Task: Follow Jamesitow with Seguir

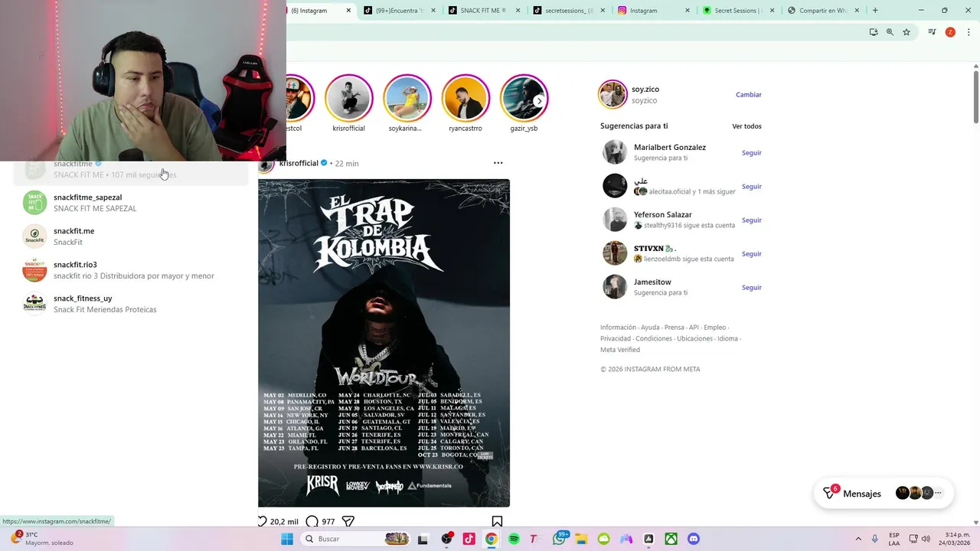Action: click(x=751, y=288)
